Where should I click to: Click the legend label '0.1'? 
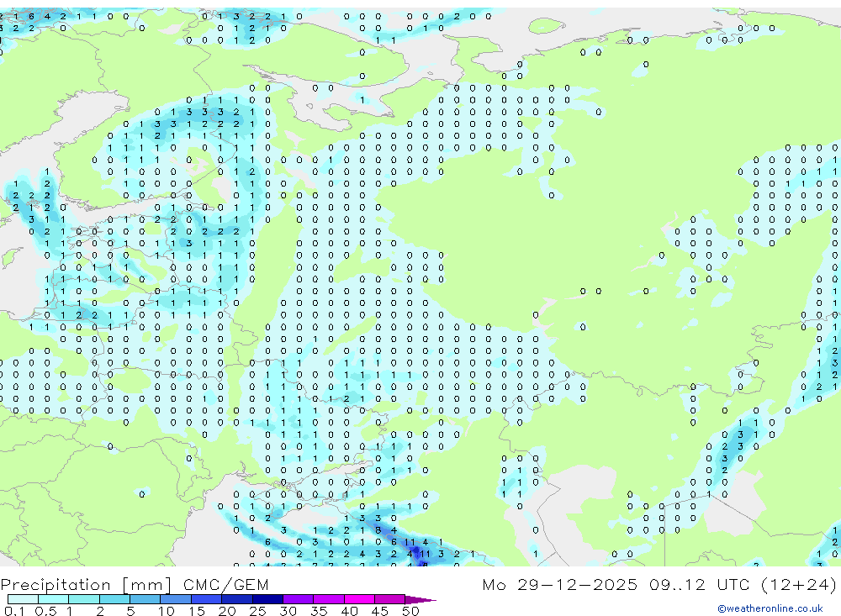tap(14, 611)
